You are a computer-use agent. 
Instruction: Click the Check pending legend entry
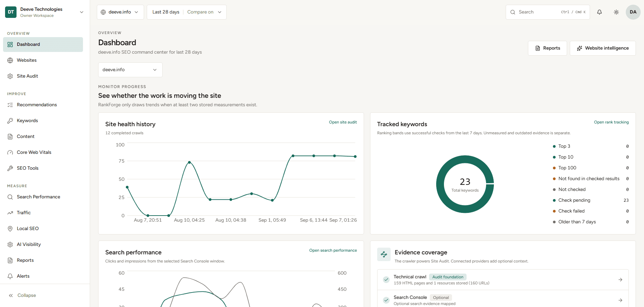[x=590, y=200]
